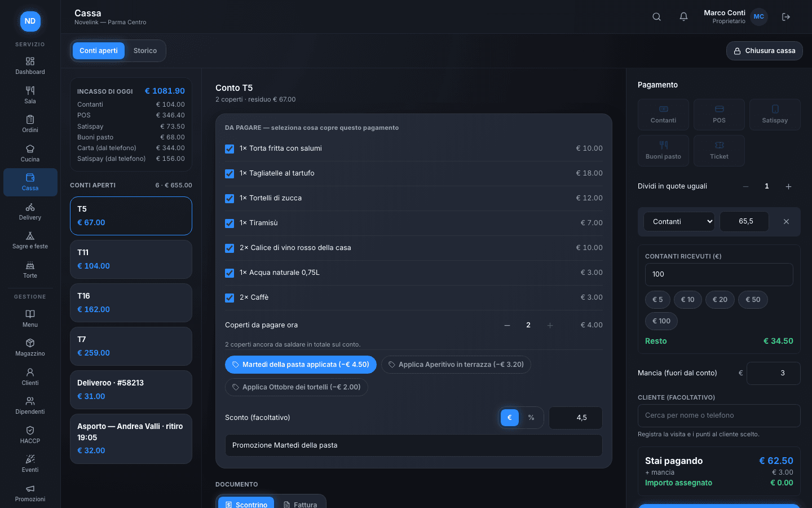Switch discount to percentage mode
The width and height of the screenshot is (812, 508).
click(x=531, y=418)
